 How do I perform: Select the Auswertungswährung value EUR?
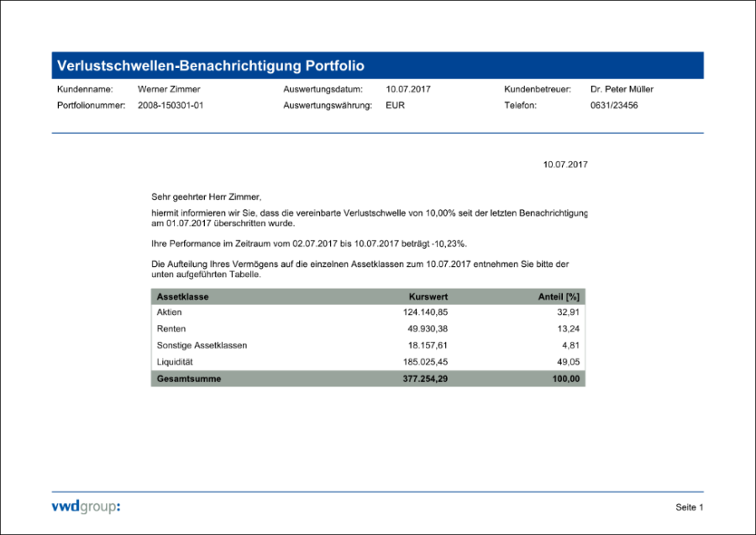coord(395,106)
